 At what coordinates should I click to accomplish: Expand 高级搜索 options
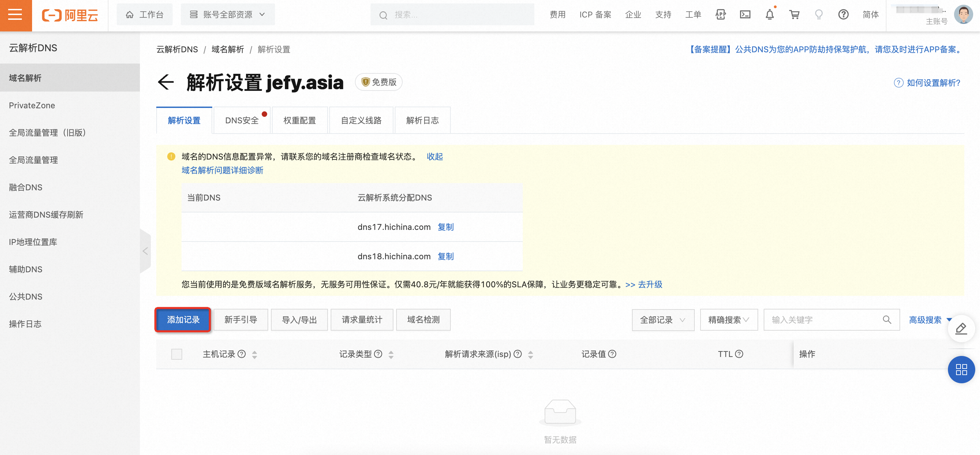[930, 320]
